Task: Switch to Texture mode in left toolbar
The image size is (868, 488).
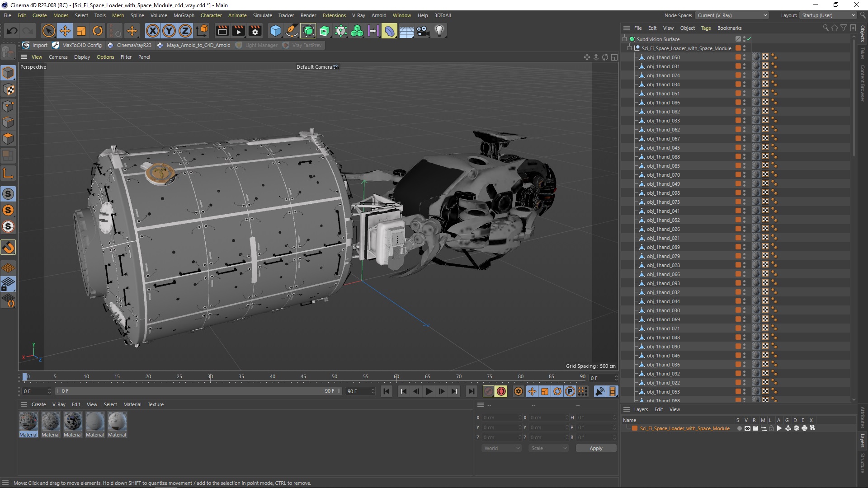Action: (8, 89)
